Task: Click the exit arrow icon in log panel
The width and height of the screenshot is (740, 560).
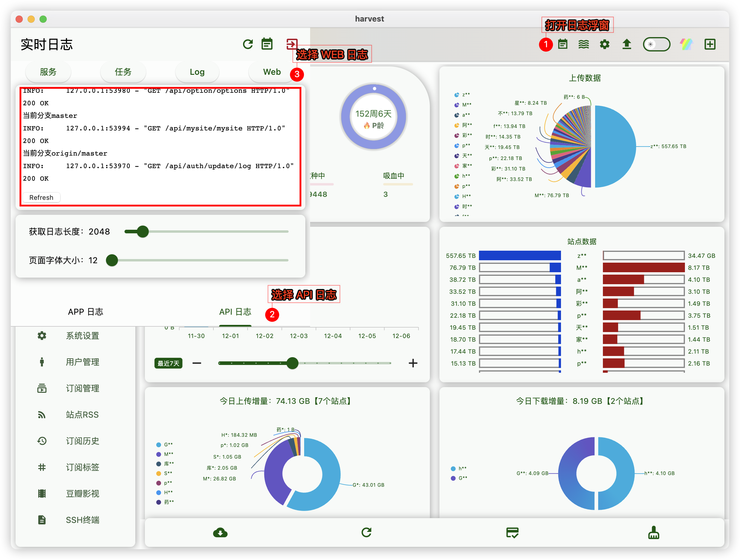Action: [x=292, y=44]
